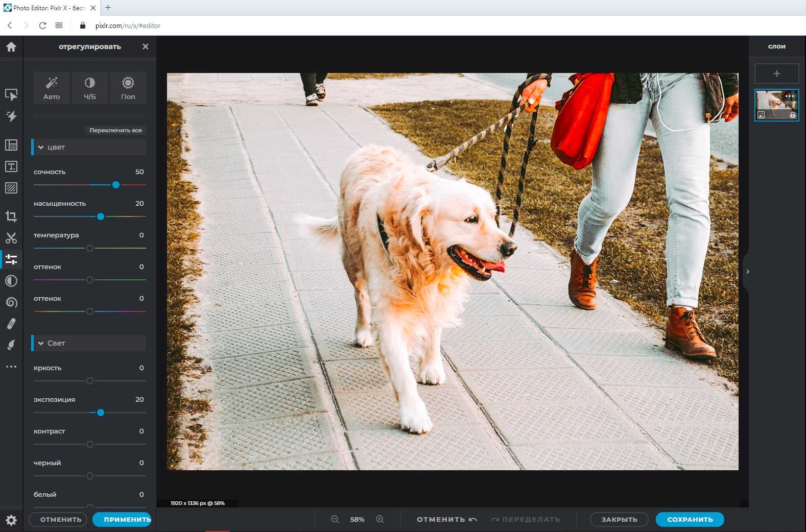Click the zoom in magnifier

(380, 519)
